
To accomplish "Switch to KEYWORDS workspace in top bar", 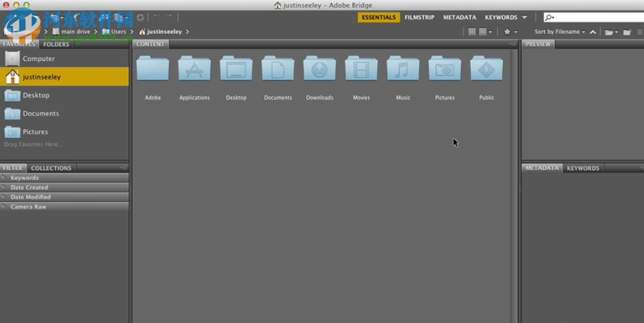I will (x=501, y=17).
